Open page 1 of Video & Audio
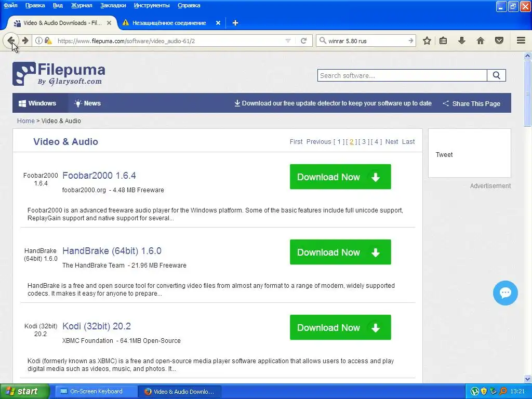 339,142
